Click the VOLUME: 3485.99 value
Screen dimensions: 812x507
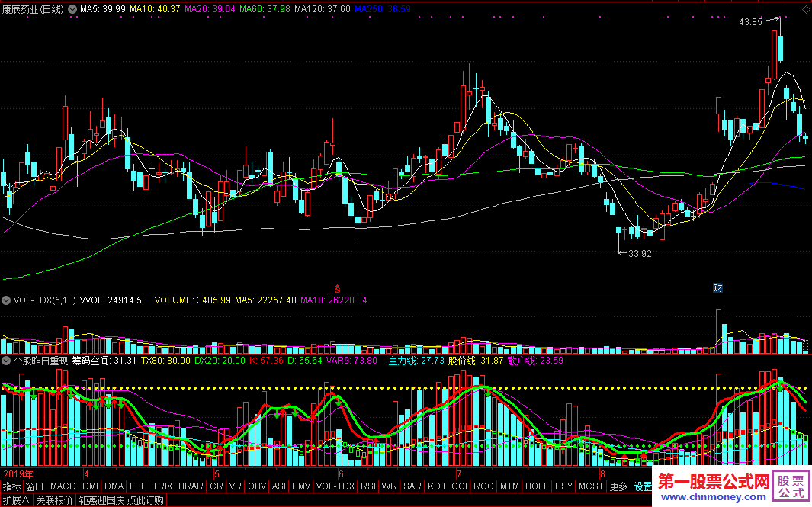(193, 300)
